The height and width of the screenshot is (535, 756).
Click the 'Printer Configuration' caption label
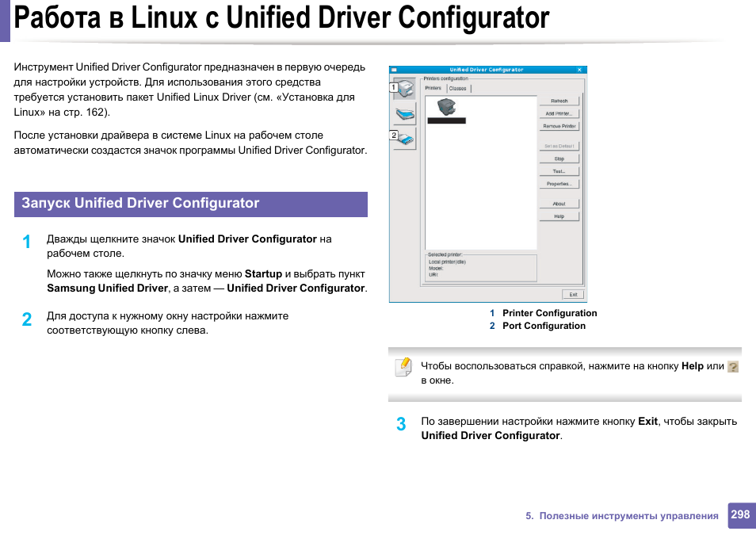[x=550, y=313]
